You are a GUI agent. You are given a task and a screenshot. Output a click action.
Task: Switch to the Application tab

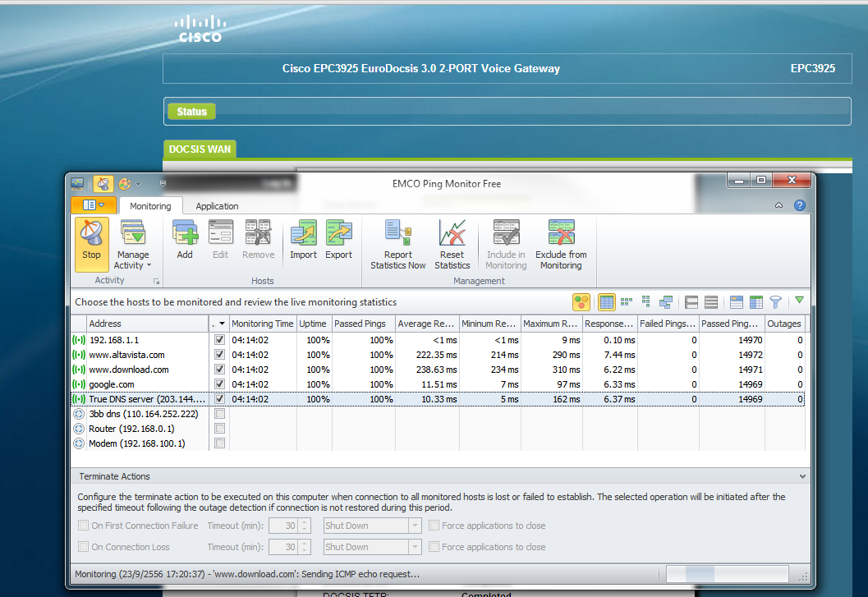[217, 206]
